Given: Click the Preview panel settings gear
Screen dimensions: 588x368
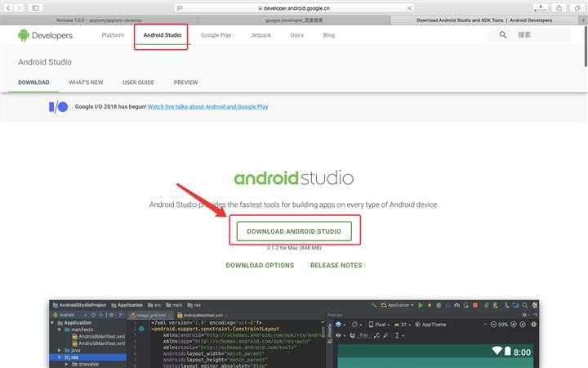Looking at the screenshot, I should click(524, 315).
